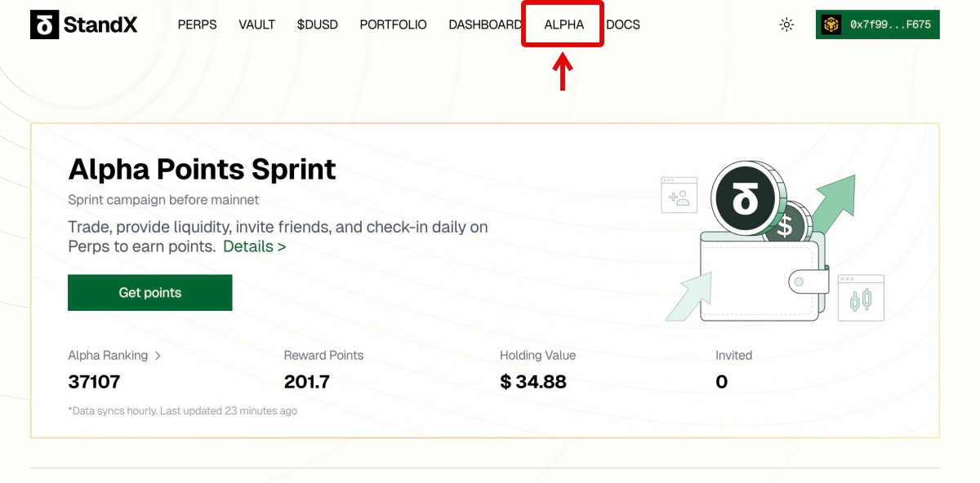Viewport: 980px width, 483px height.
Task: Click the invite-friend card icon
Action: pos(679,196)
